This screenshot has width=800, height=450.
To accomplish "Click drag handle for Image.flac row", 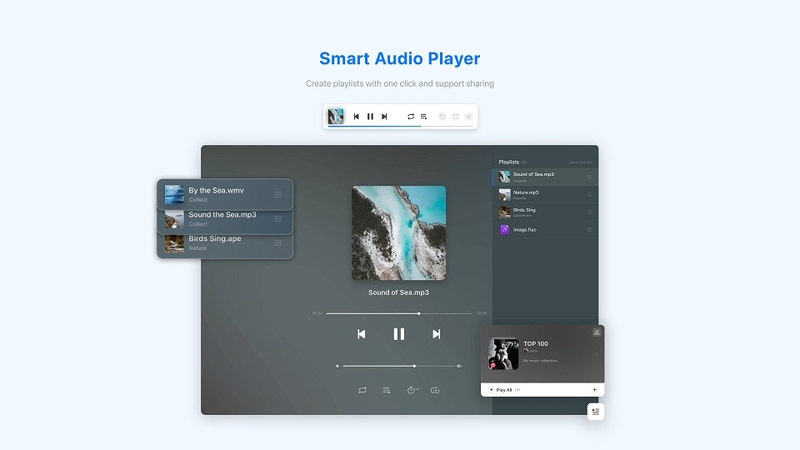I will tap(589, 230).
